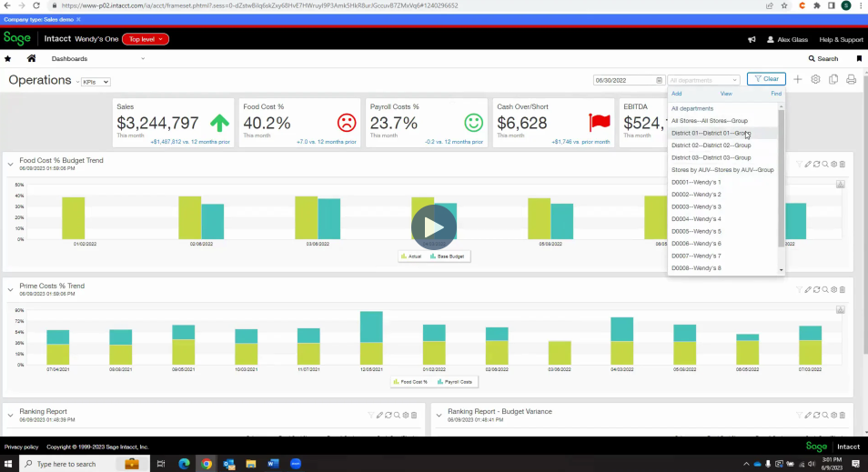The width and height of the screenshot is (868, 472).
Task: Toggle Base Budget series in legend
Action: point(448,256)
